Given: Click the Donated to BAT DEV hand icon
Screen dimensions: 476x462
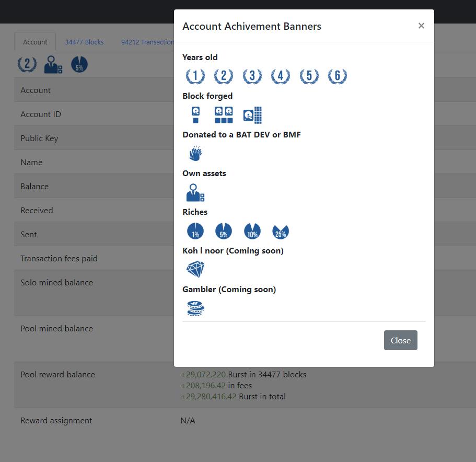Looking at the screenshot, I should [x=195, y=153].
